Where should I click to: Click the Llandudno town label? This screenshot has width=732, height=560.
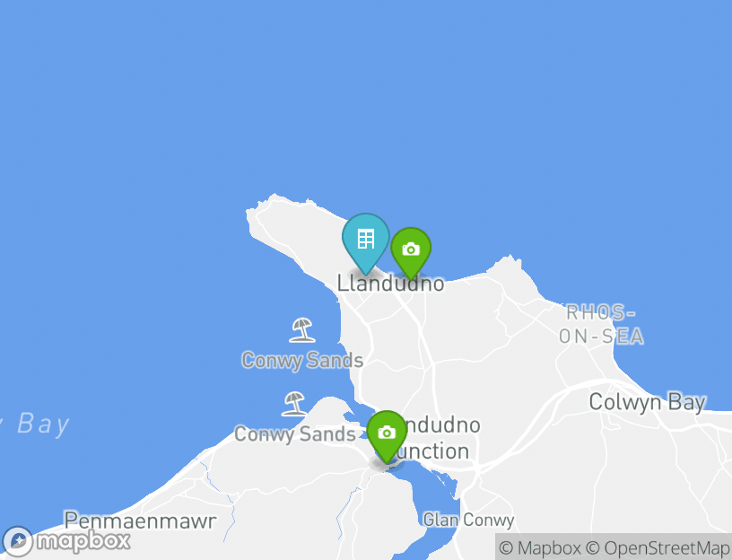click(390, 284)
